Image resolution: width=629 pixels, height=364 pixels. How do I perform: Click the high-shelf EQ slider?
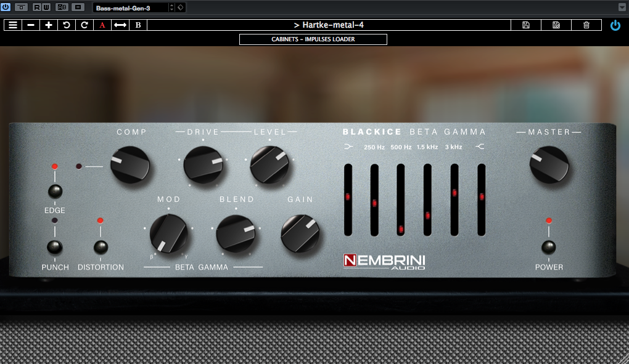coord(482,200)
